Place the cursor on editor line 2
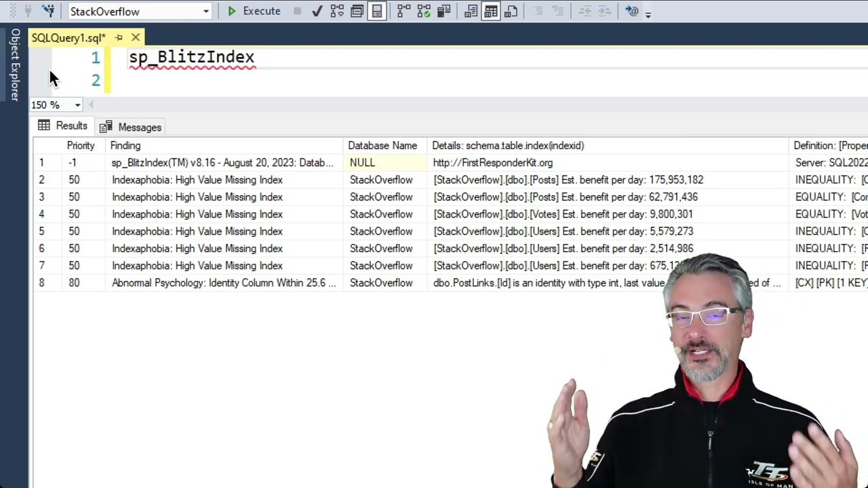Viewport: 868px width, 488px height. click(x=488, y=81)
